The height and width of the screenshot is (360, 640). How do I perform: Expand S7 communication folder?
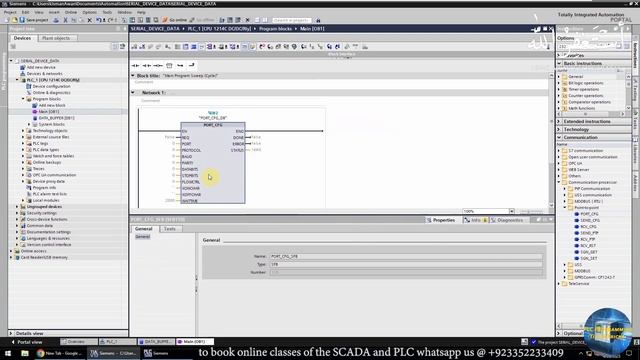[x=559, y=151]
